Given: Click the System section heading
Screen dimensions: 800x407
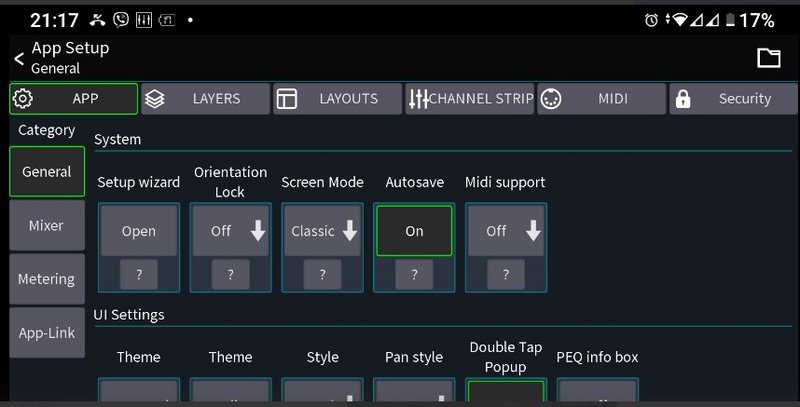Looking at the screenshot, I should tap(117, 140).
